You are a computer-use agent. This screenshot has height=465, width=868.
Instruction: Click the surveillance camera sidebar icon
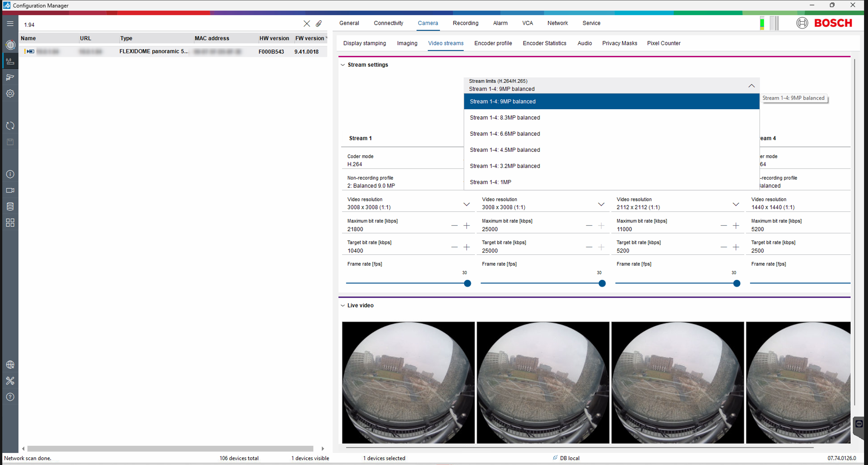10,77
